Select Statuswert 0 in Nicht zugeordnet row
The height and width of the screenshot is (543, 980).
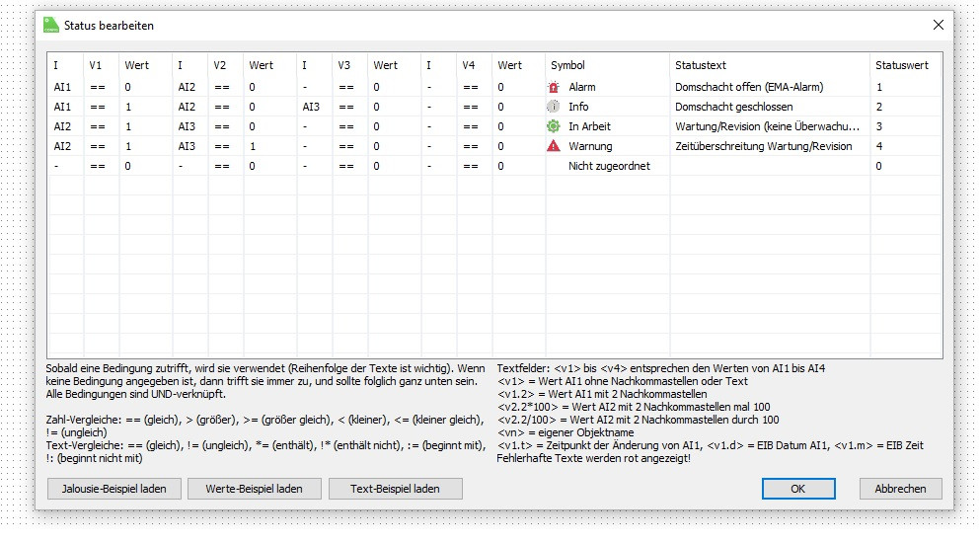[x=878, y=166]
